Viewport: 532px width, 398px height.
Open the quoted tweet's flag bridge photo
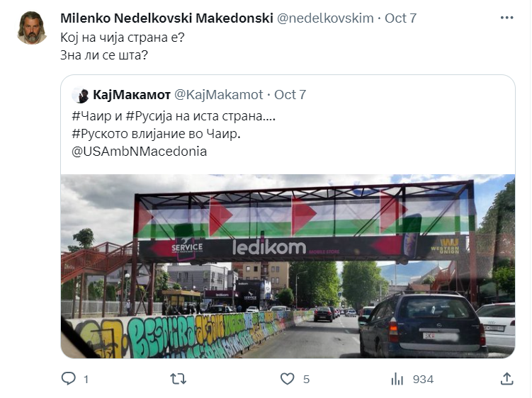(x=288, y=266)
